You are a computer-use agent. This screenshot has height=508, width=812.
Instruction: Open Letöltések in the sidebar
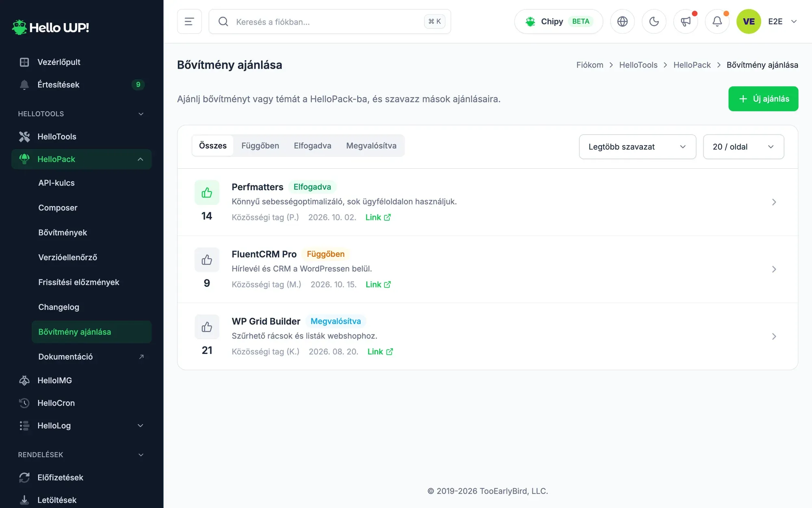pos(82,500)
